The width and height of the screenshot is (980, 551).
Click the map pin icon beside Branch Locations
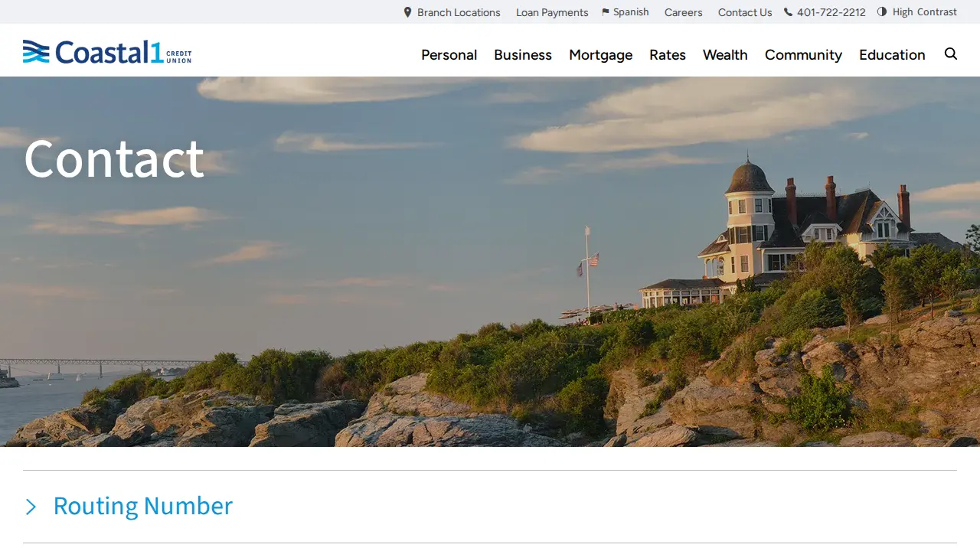(408, 12)
